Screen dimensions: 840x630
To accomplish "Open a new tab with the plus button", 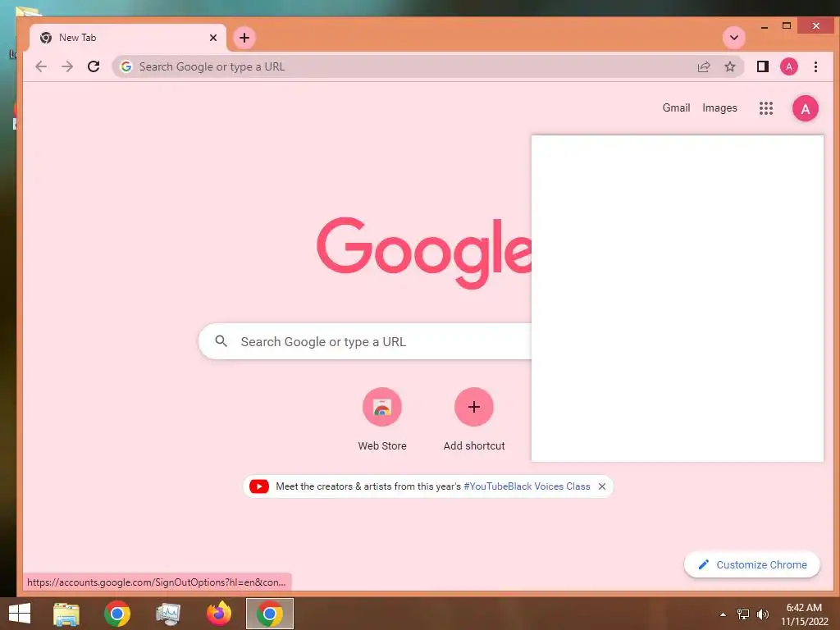I will tap(244, 38).
